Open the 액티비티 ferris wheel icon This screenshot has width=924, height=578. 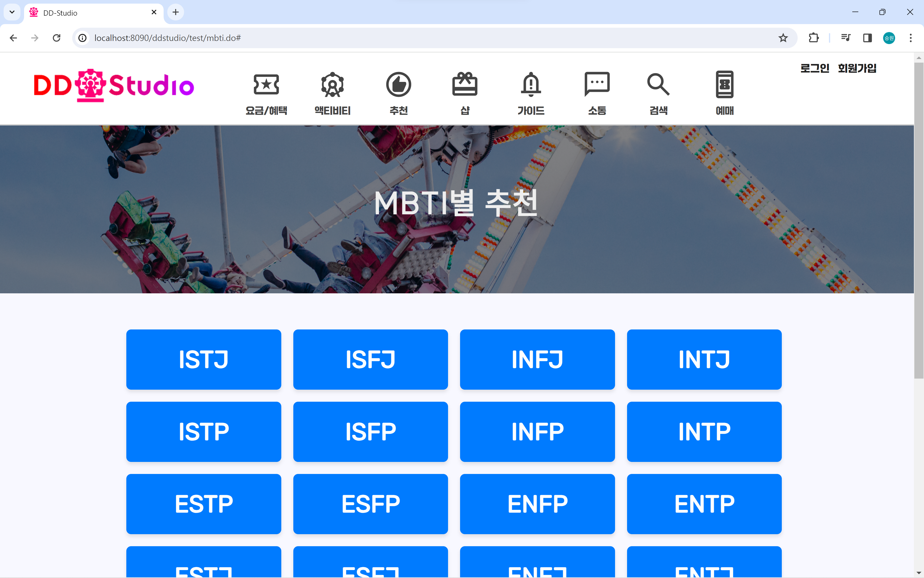pos(332,85)
